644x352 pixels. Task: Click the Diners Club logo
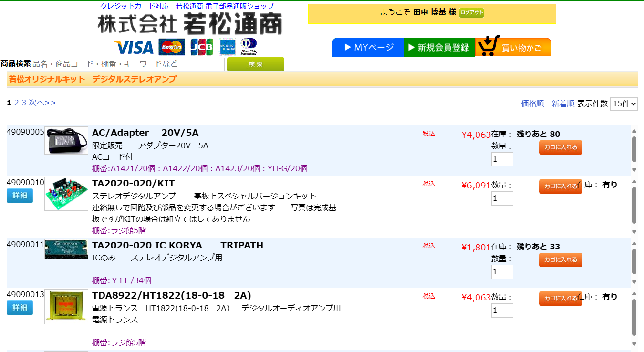tap(249, 47)
